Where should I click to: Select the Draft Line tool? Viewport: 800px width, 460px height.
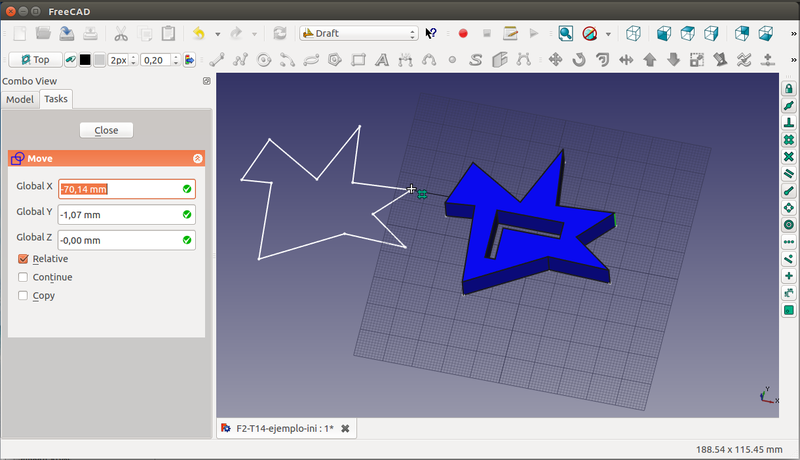pos(216,60)
